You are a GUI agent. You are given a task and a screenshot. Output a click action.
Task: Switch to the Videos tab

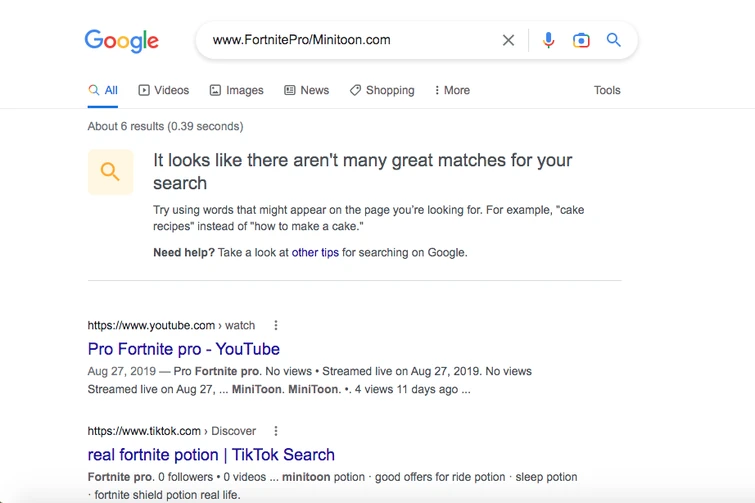click(164, 90)
